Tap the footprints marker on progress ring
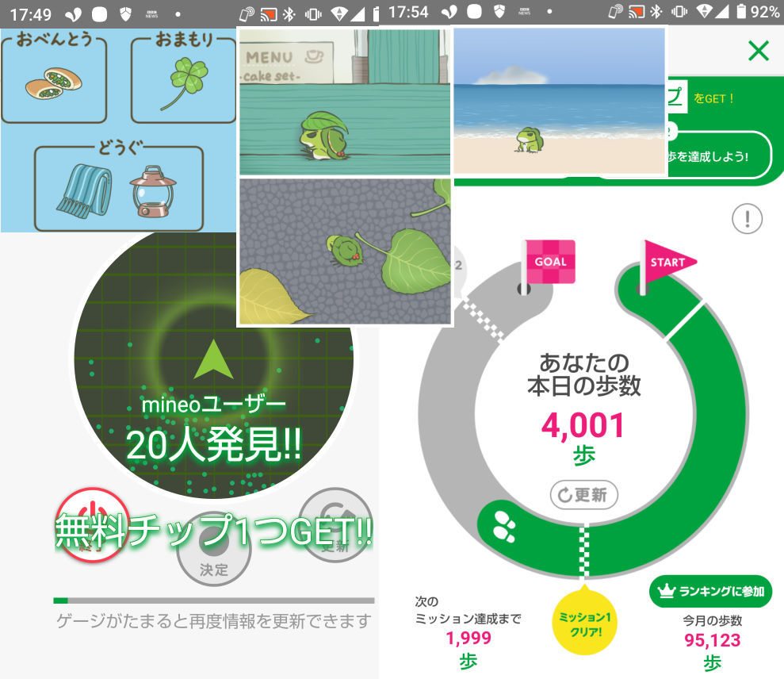 (505, 524)
